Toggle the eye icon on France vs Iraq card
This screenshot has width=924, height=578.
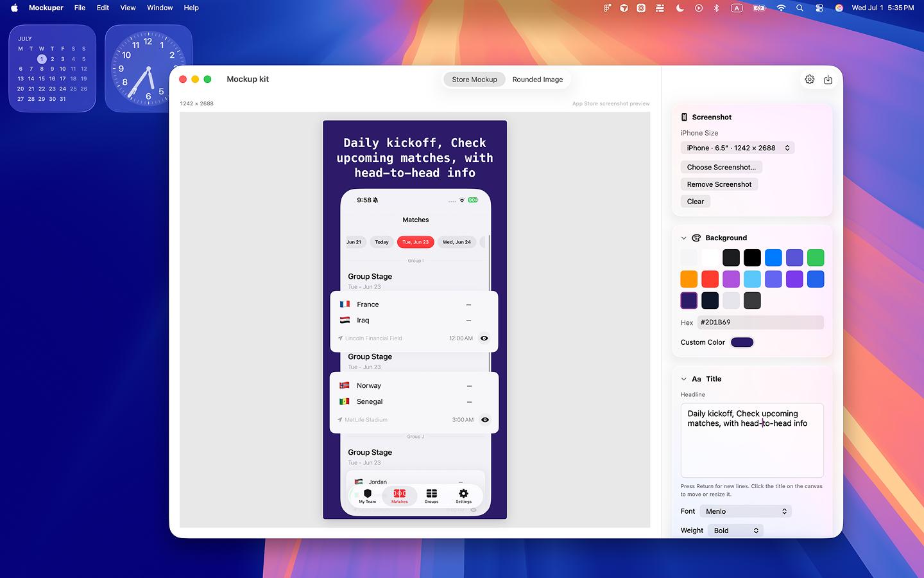pos(484,338)
